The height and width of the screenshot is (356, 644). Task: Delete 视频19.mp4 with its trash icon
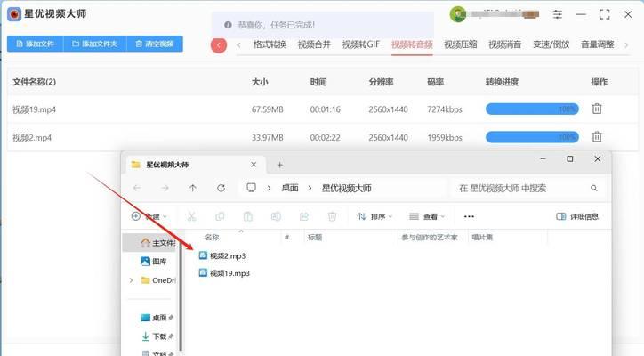click(x=597, y=109)
